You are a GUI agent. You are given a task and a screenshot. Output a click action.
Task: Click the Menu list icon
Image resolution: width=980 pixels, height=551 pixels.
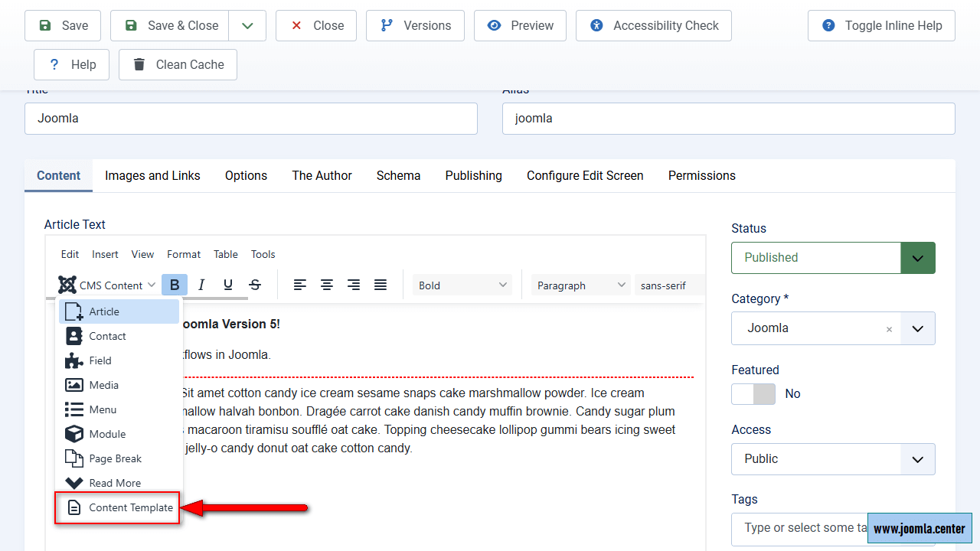click(73, 409)
